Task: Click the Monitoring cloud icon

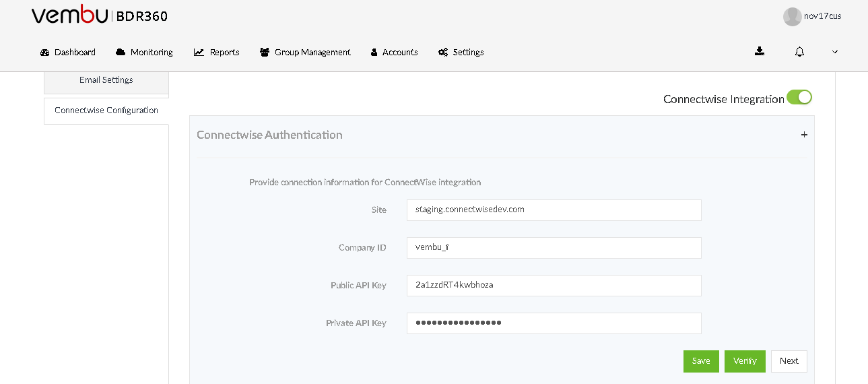Action: point(121,52)
